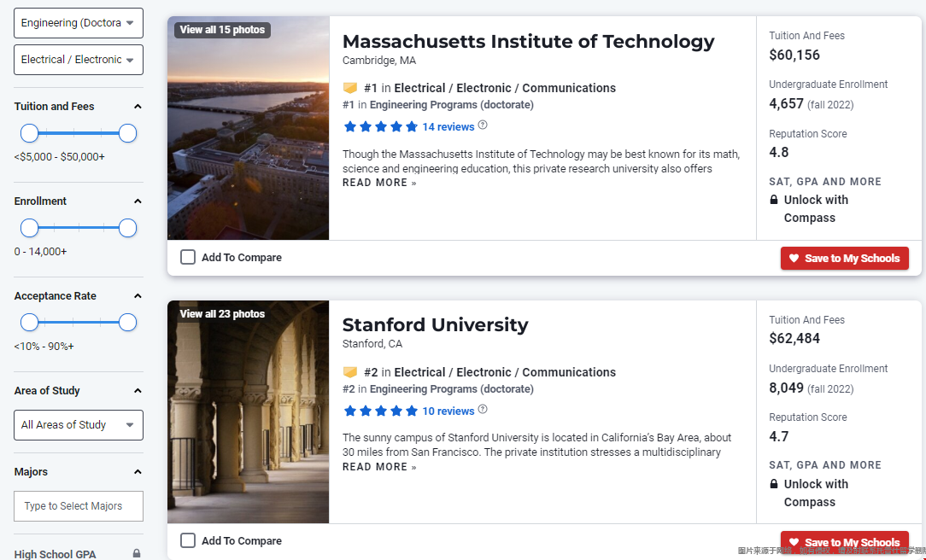The height and width of the screenshot is (560, 926).
Task: Click the lock icon beside Stanford's Unlock with Compass
Action: point(774,484)
